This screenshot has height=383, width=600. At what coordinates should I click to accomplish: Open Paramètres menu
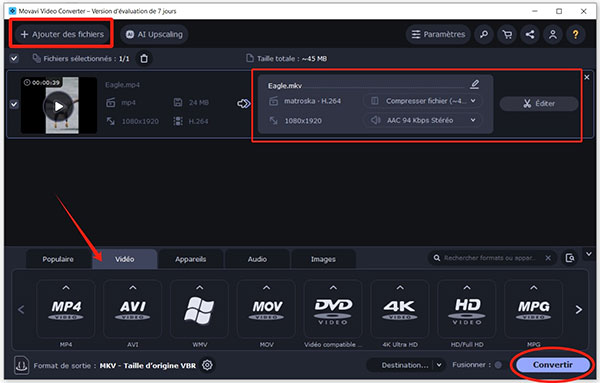[438, 34]
